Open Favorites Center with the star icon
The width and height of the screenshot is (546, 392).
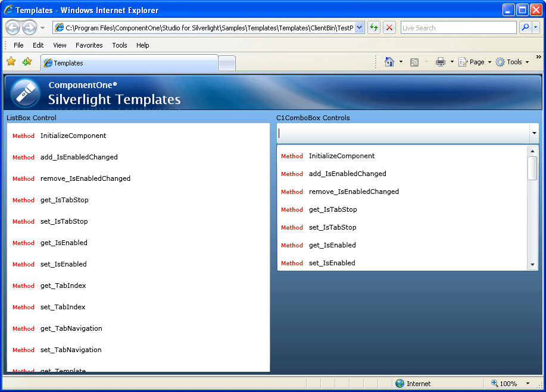[x=11, y=61]
